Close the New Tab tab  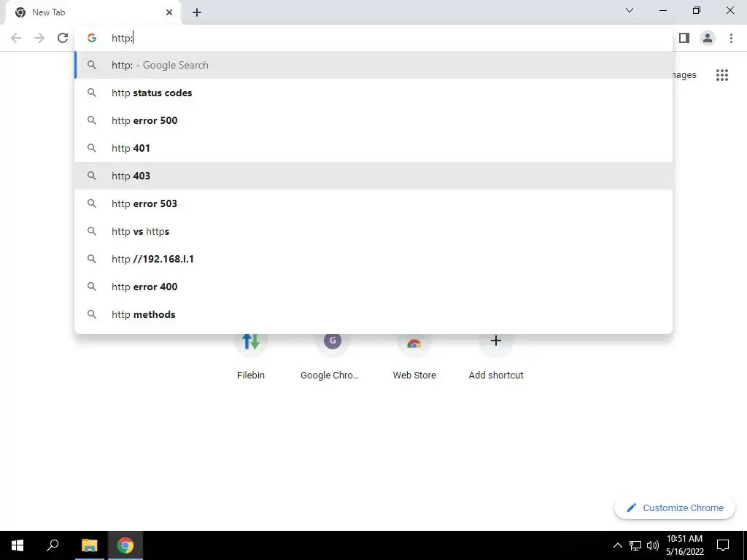click(x=169, y=12)
